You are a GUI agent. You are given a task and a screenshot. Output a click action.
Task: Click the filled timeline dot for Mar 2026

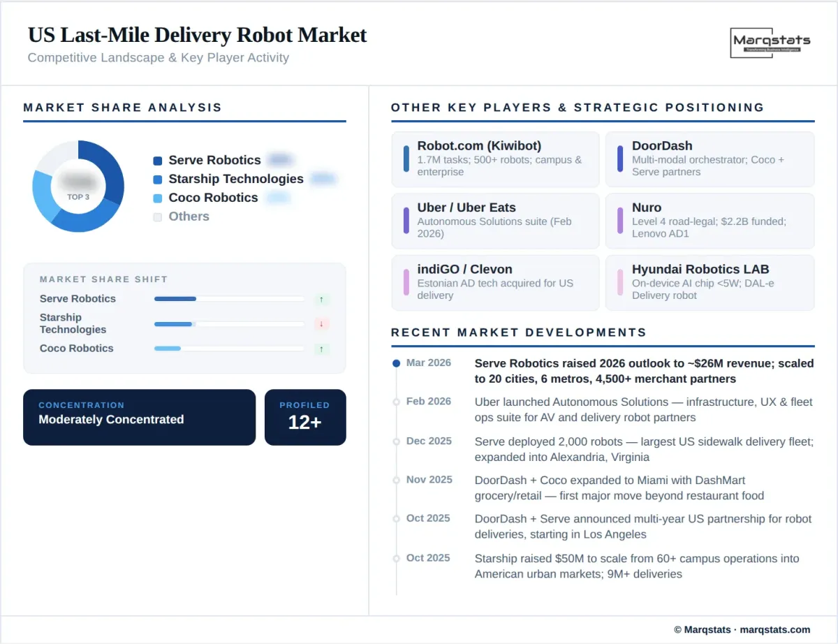pos(396,363)
